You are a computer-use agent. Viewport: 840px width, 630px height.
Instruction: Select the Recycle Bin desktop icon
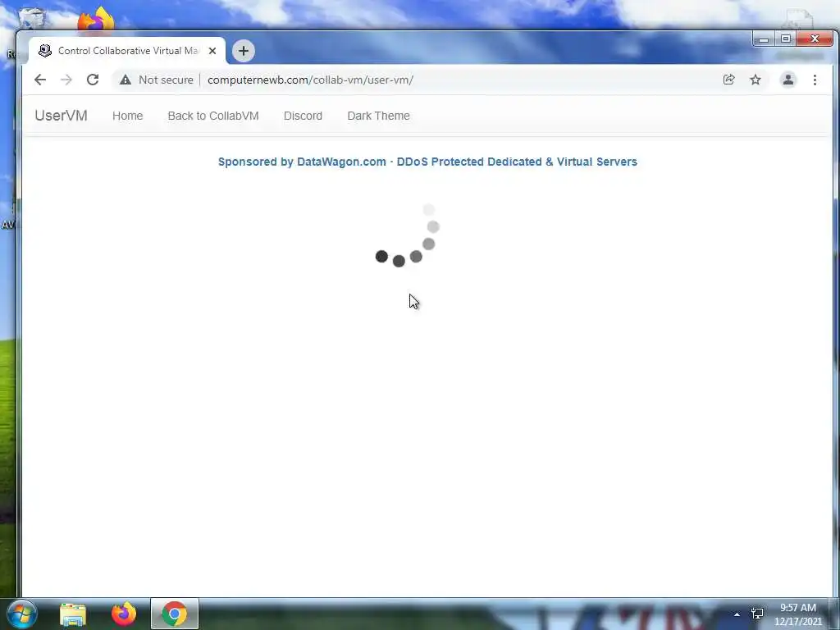tap(31, 18)
